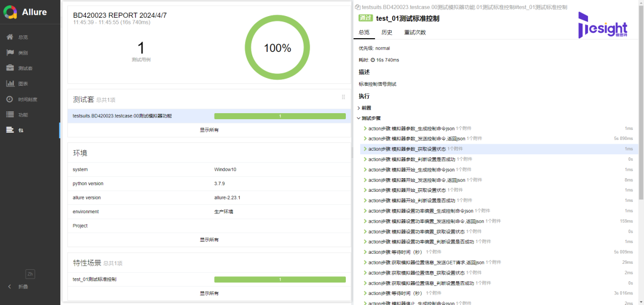This screenshot has height=305, width=644.
Task: Expand step 模拟器设置功率偏置_判断设置是否成功
Action: [498, 242]
